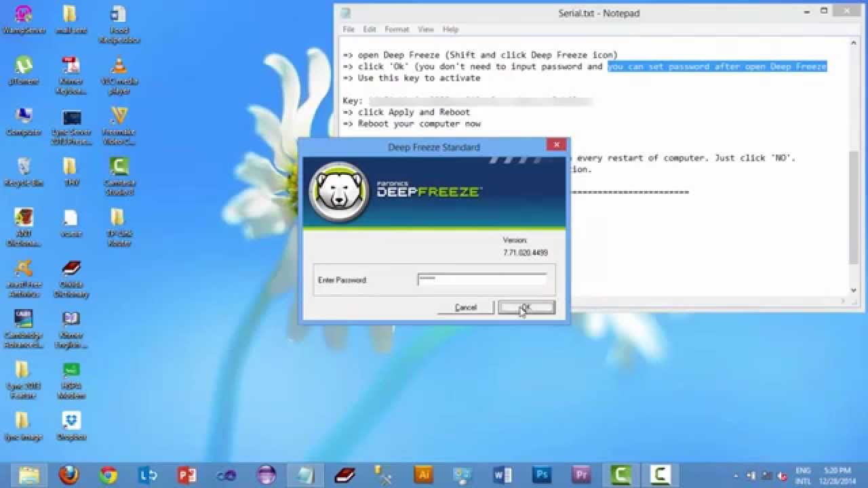Open Notepad's File menu

click(x=349, y=29)
